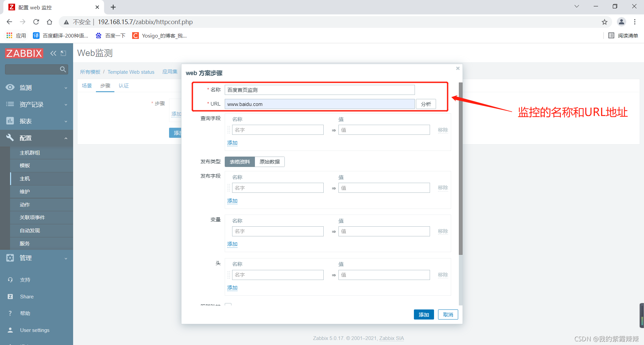Click the 管理 gear icon
The image size is (644, 345).
point(10,258)
